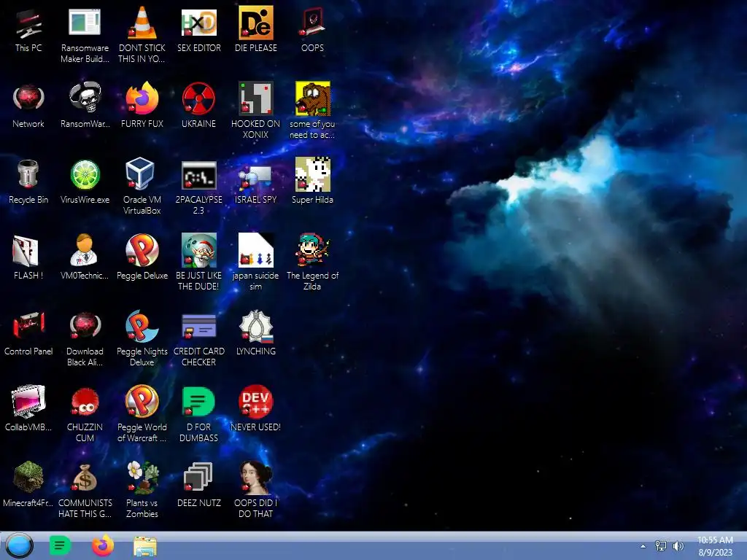The width and height of the screenshot is (747, 560).
Task: Select the Download Black Ali shortcut
Action: pos(85,326)
